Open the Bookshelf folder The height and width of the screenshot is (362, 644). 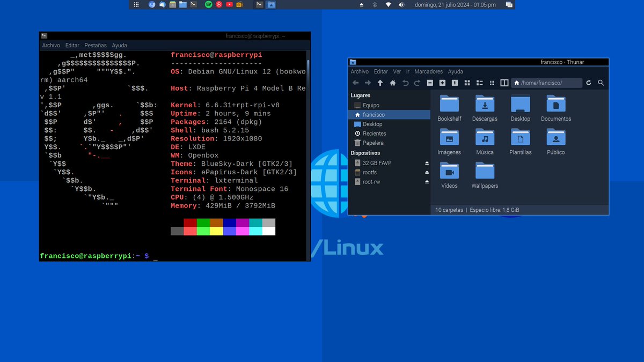pyautogui.click(x=449, y=108)
